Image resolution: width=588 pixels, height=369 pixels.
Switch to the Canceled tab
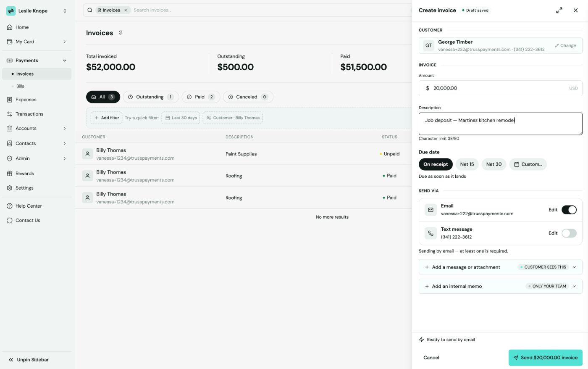(248, 97)
